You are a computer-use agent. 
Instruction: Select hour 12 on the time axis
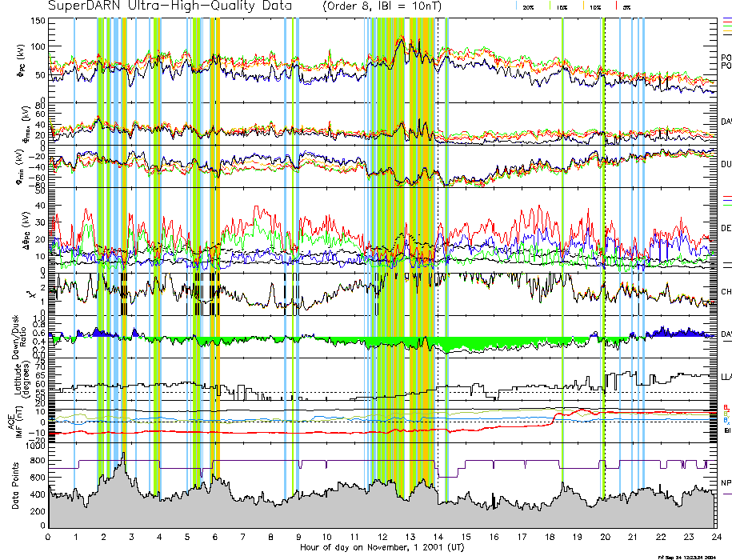pyautogui.click(x=382, y=536)
